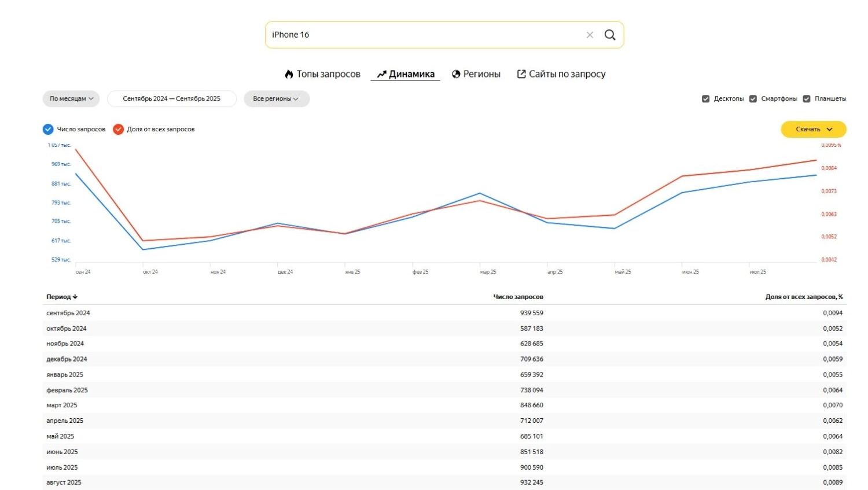Open the По месяцам grouping dropdown
This screenshot has height=490, width=868.
[71, 99]
